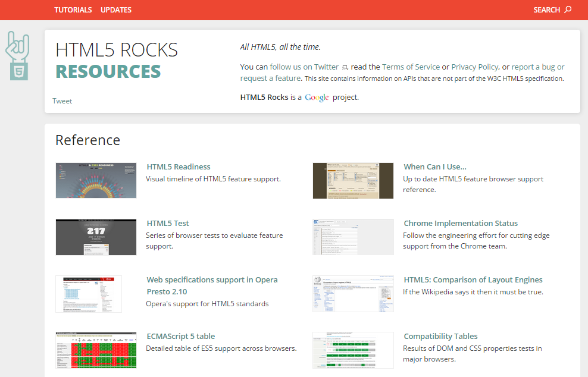Click the HTML5 Readiness thumbnail
This screenshot has height=377, width=588.
96,180
